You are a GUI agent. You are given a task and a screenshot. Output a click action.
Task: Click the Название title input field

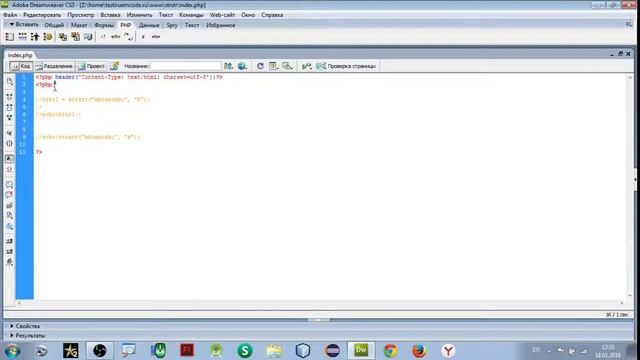(186, 66)
